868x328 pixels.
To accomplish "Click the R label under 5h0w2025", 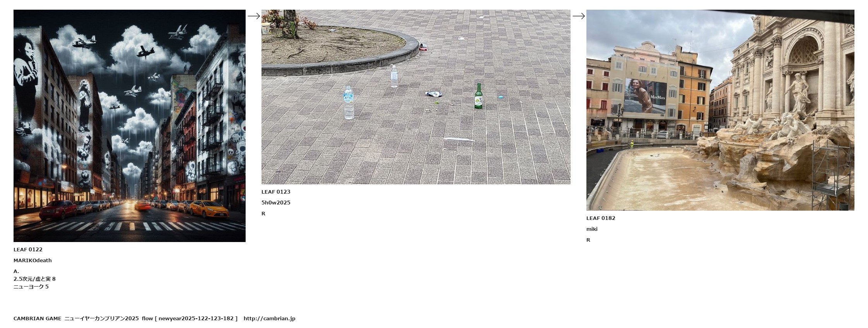I will 263,214.
